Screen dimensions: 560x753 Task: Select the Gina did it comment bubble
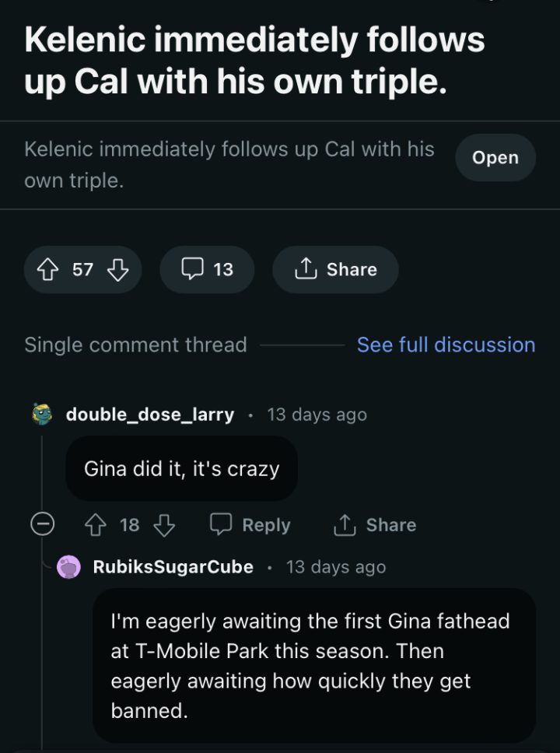pos(181,469)
